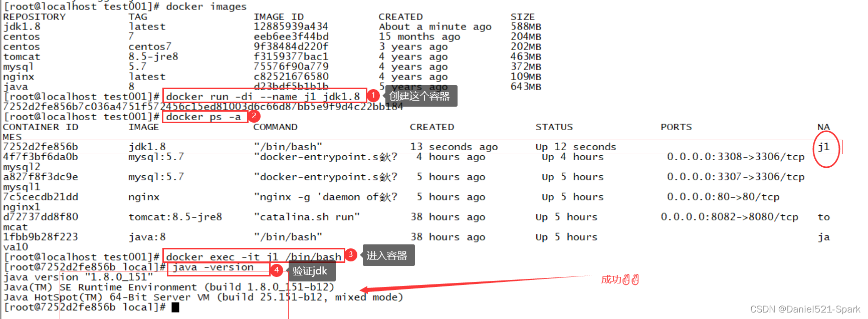
Task: Click the boxed docker ps -a command
Action: point(203,117)
